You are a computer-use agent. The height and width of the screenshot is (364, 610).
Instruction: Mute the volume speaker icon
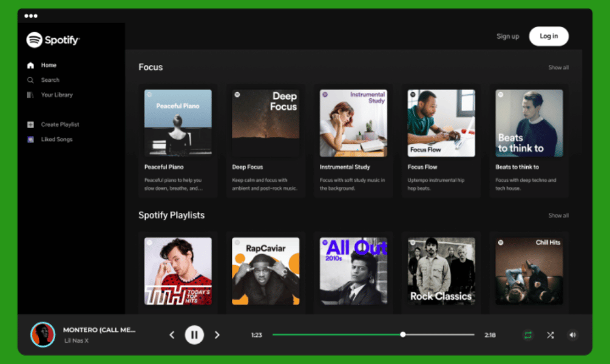point(572,335)
